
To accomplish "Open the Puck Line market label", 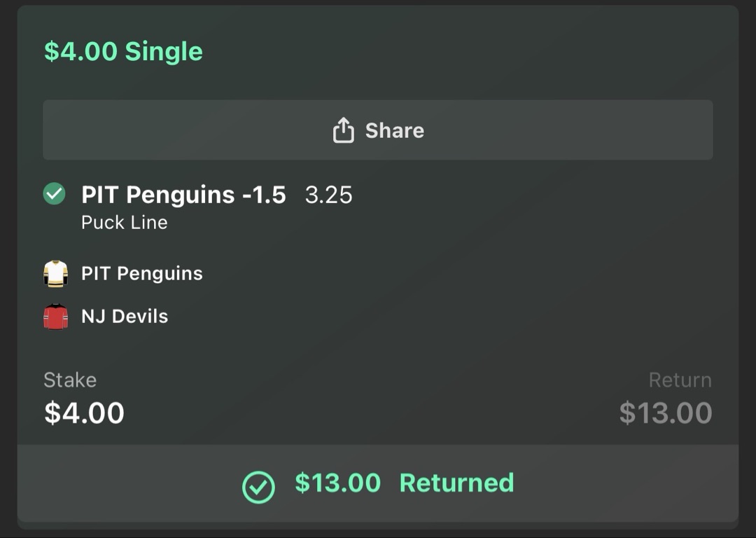I will (125, 222).
